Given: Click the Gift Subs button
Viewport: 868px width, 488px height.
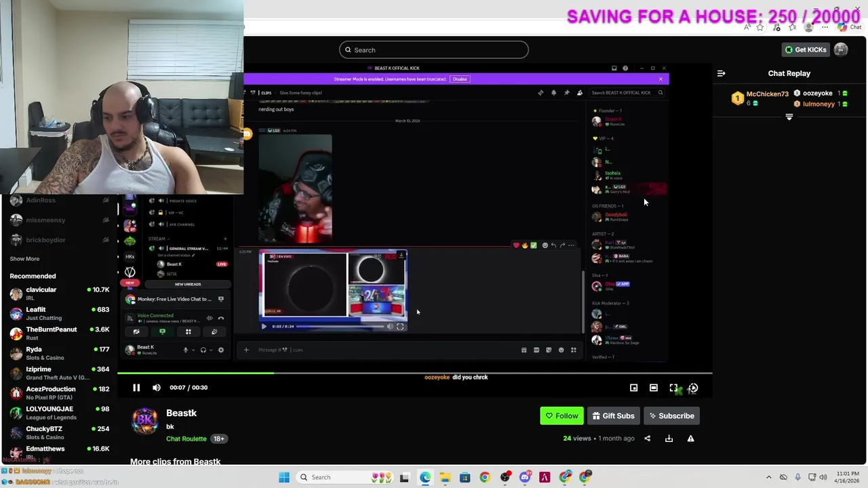Looking at the screenshot, I should (613, 415).
